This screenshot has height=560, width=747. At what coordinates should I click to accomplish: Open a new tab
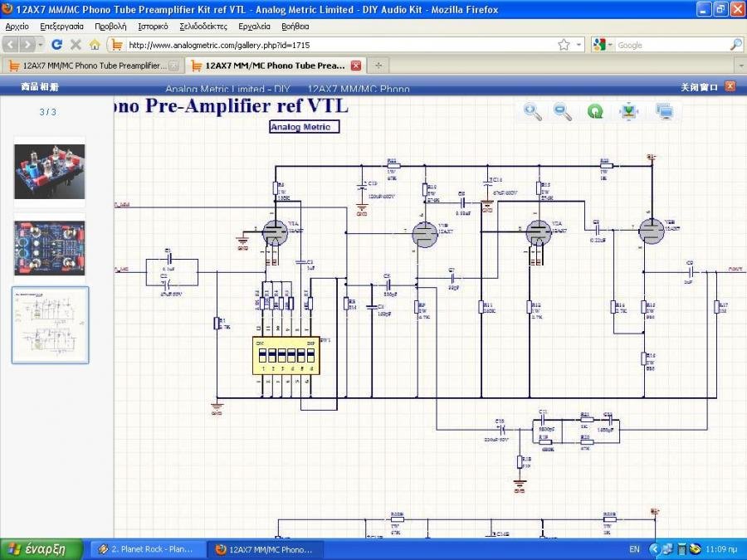point(378,66)
